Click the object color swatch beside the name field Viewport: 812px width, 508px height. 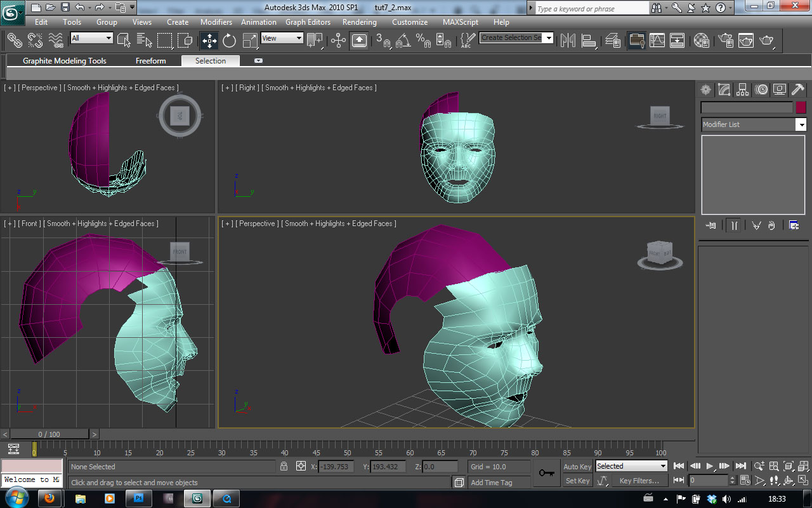(x=801, y=107)
